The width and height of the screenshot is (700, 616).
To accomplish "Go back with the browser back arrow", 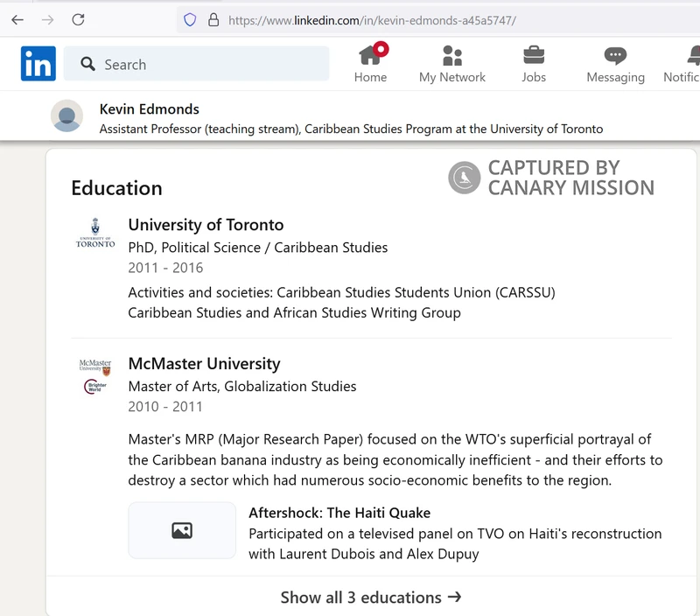I will tap(17, 19).
